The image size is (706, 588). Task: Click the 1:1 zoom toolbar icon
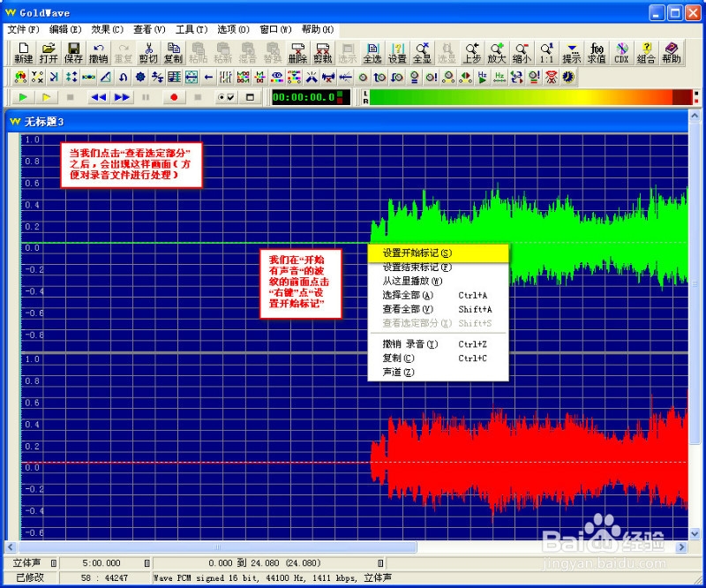(546, 53)
